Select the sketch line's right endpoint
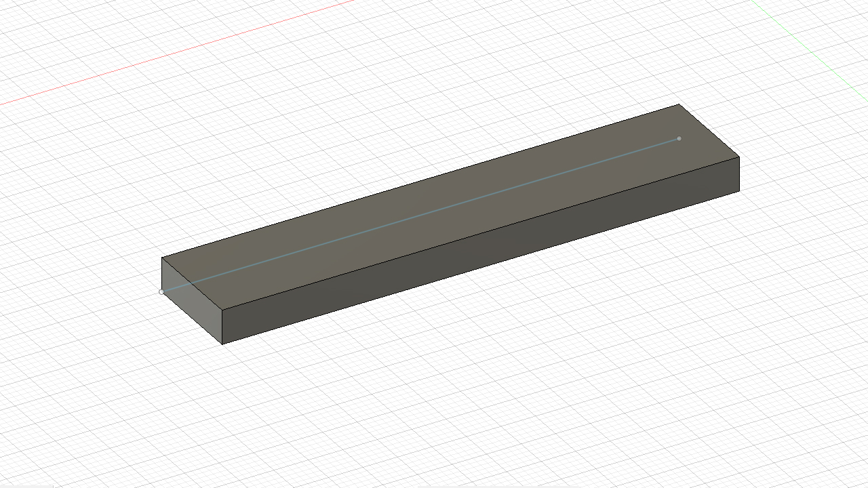 point(679,139)
